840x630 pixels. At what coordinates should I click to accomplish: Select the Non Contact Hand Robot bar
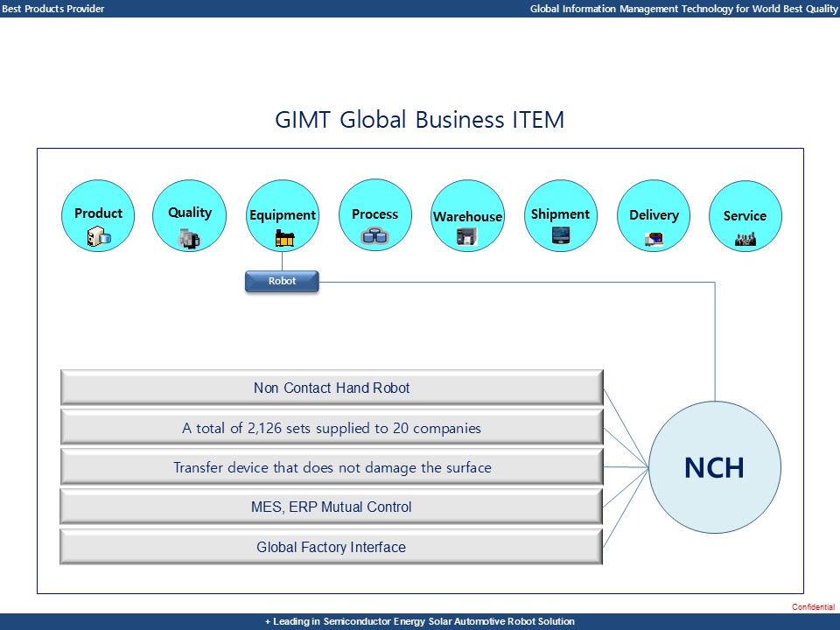click(332, 388)
